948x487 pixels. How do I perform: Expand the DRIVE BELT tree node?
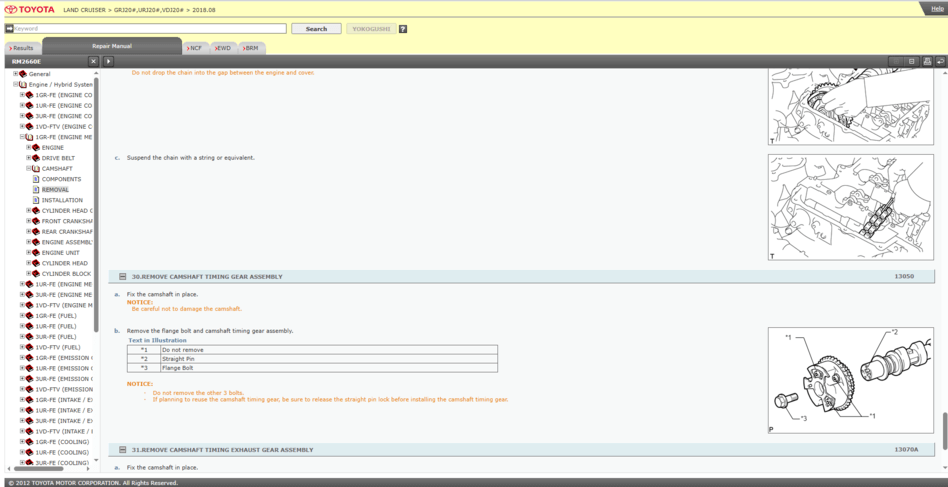[x=29, y=158]
